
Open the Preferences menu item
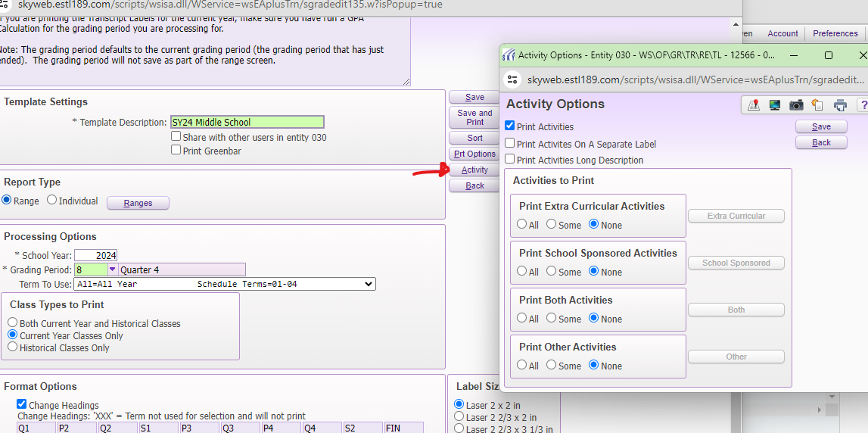pos(835,33)
